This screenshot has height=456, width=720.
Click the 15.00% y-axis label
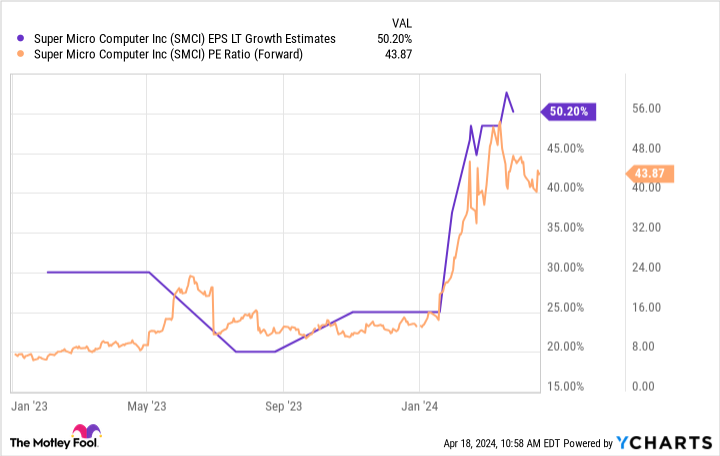(567, 387)
